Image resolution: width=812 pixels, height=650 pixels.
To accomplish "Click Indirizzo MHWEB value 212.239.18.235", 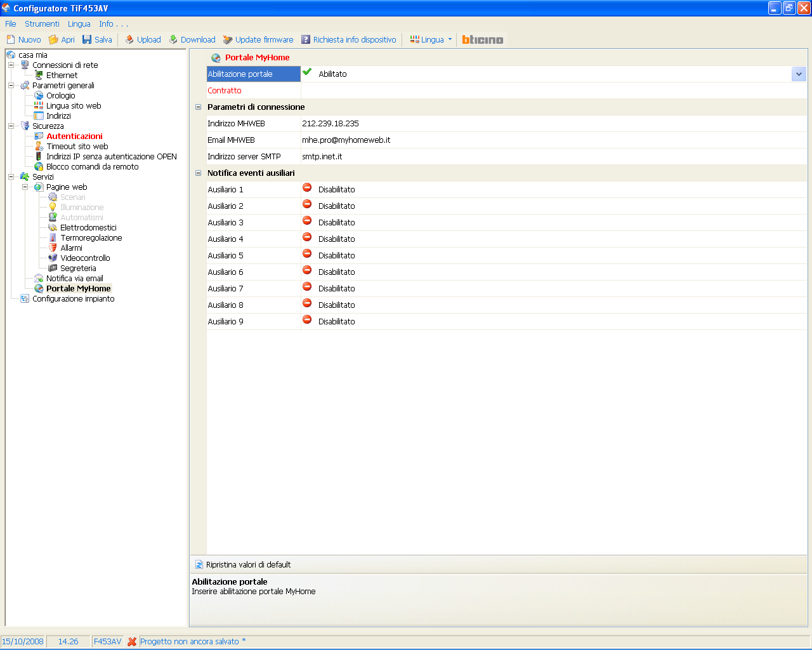I will [x=331, y=124].
